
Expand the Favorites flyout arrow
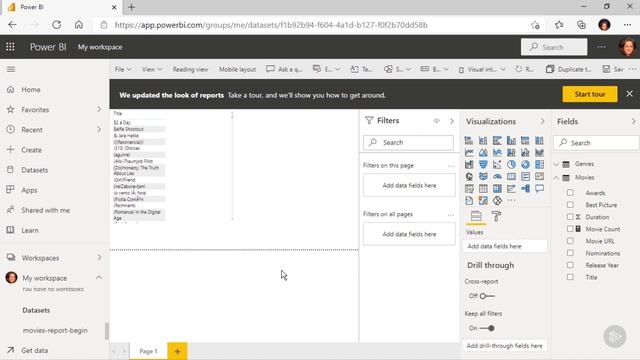99,109
